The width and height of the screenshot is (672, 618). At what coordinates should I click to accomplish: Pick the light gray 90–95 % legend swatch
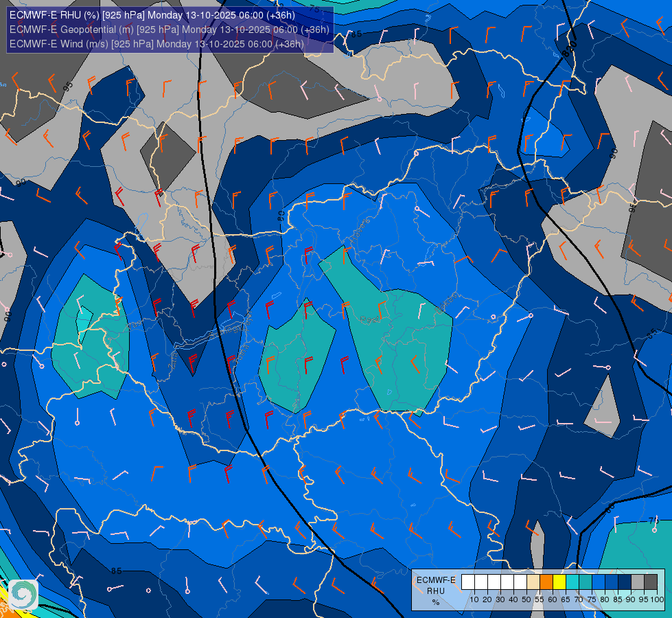(x=638, y=582)
